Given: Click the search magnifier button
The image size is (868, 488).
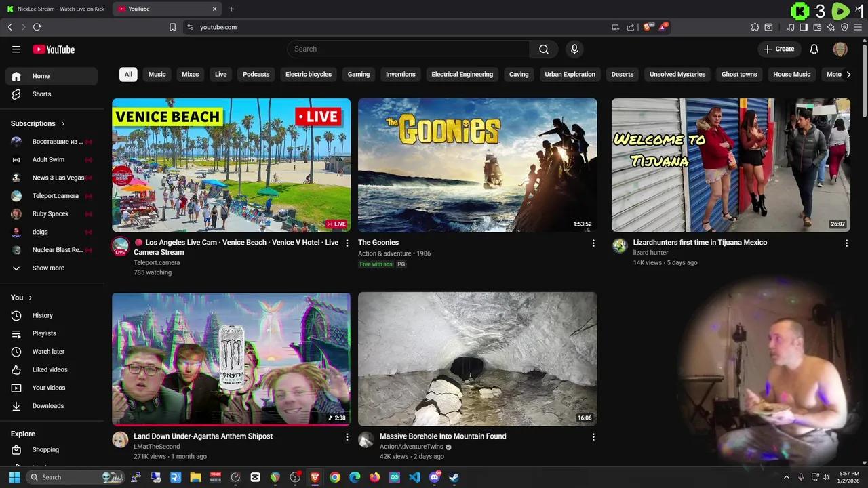Looking at the screenshot, I should click(543, 49).
